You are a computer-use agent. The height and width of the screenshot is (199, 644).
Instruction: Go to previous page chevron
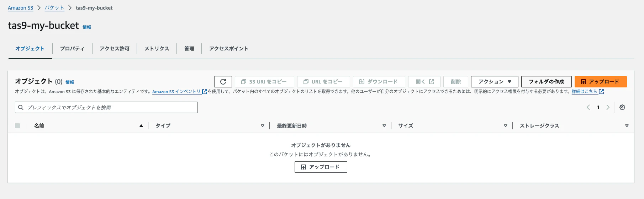(x=588, y=107)
